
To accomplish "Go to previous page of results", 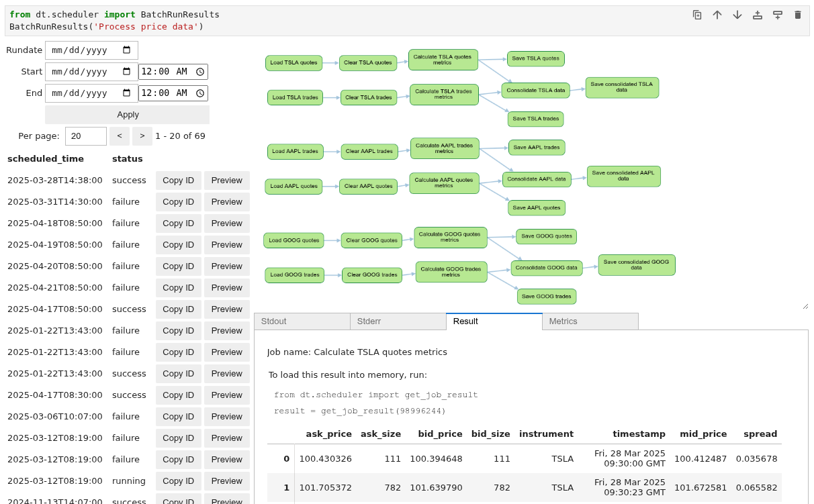I will pyautogui.click(x=120, y=136).
